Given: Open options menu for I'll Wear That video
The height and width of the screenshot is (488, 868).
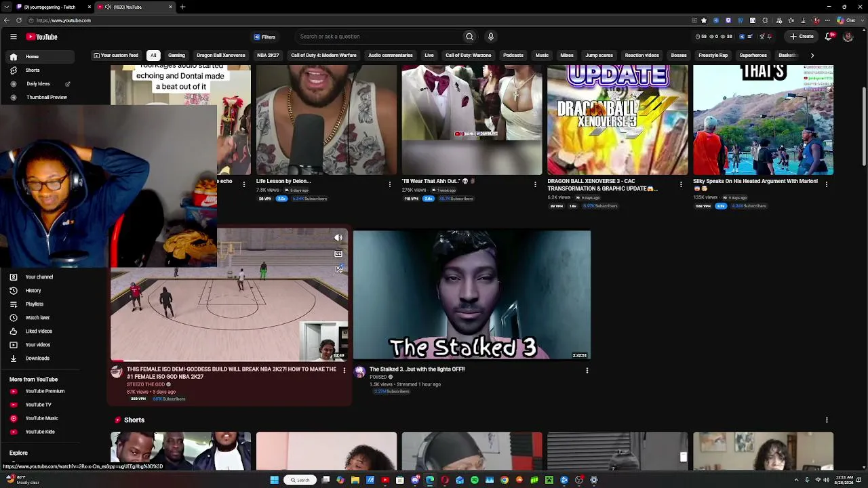Looking at the screenshot, I should [x=536, y=184].
